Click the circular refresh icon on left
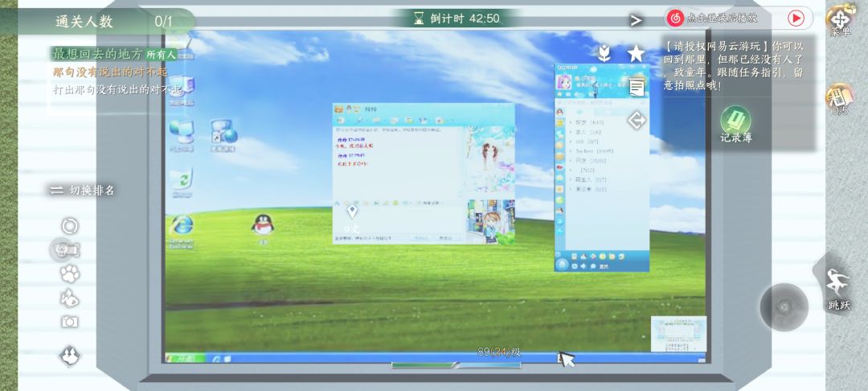The height and width of the screenshot is (391, 868). pos(70,226)
